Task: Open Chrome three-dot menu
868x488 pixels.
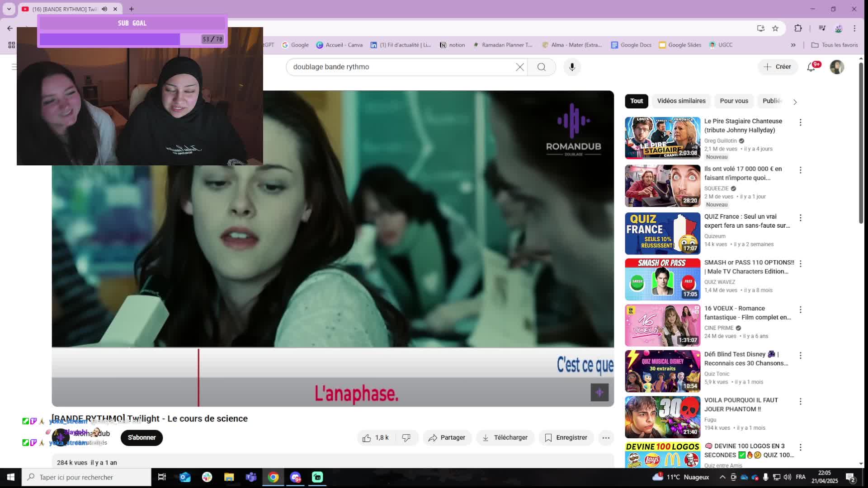Action: click(854, 28)
